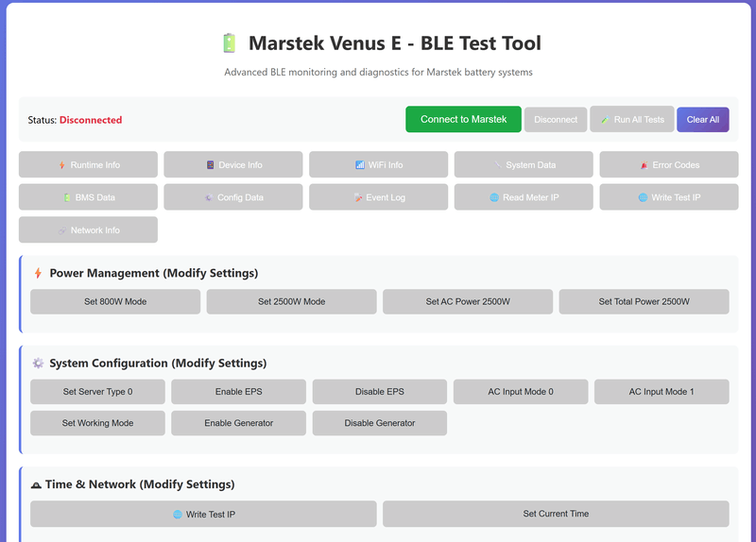Click the icon on Event Log button

click(358, 197)
